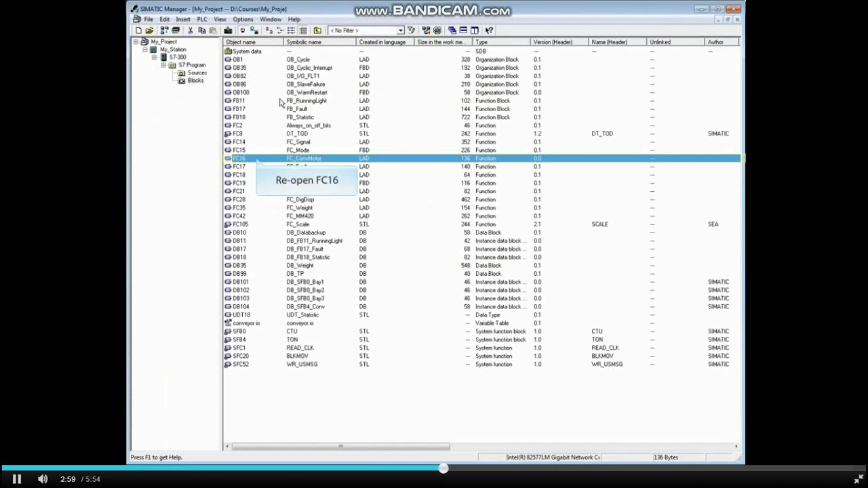
Task: Select the DB10 DB_Databackup row
Action: pyautogui.click(x=481, y=232)
